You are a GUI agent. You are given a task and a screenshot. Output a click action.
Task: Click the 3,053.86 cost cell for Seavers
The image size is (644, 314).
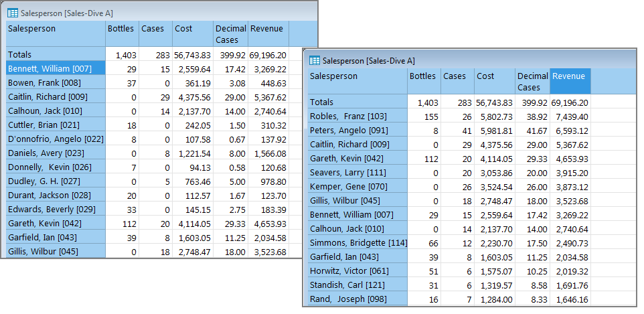[x=495, y=172]
